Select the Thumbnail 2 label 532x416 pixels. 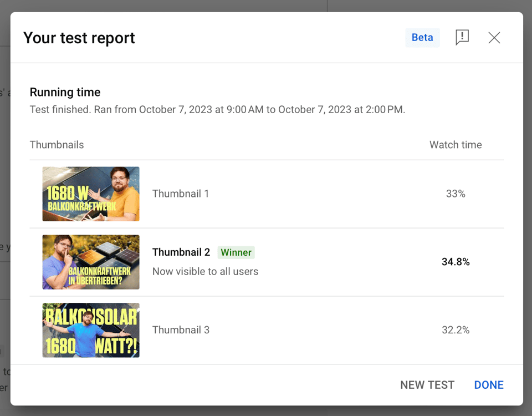tap(181, 252)
